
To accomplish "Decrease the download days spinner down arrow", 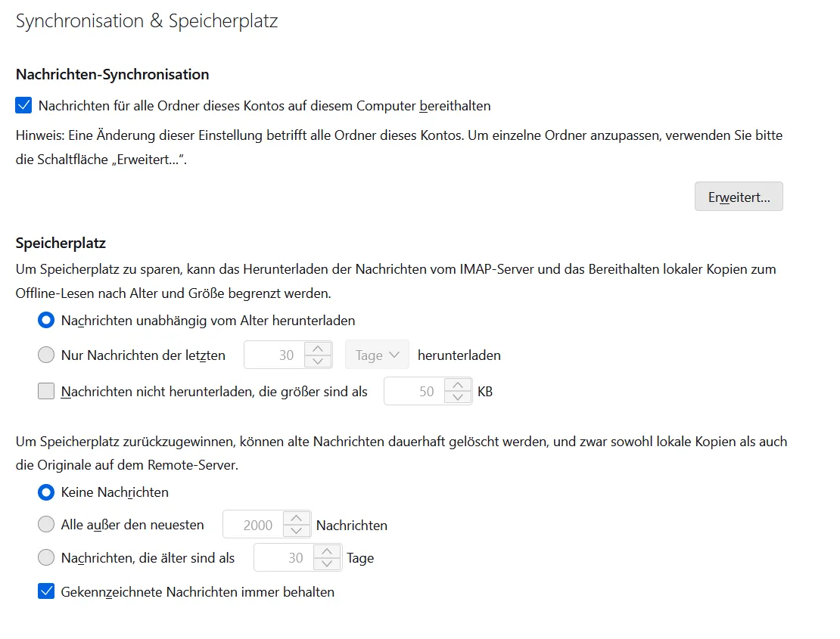I will click(x=318, y=361).
